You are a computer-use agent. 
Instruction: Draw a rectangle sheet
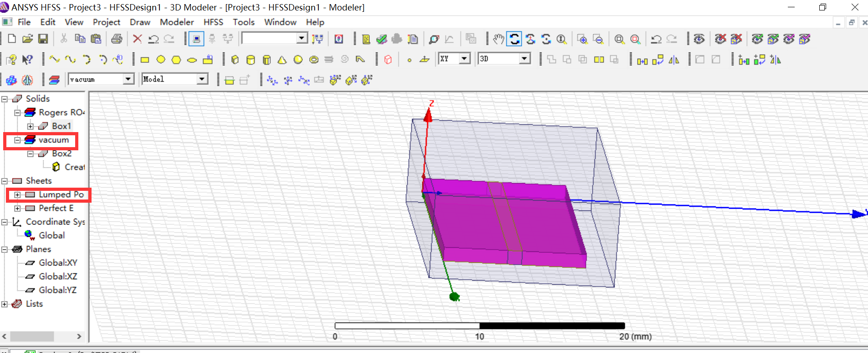[x=145, y=60]
